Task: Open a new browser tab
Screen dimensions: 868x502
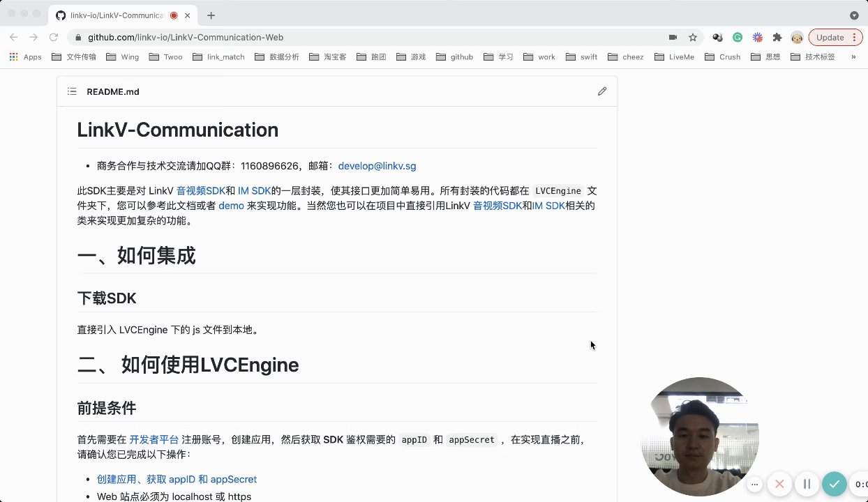Action: [211, 15]
